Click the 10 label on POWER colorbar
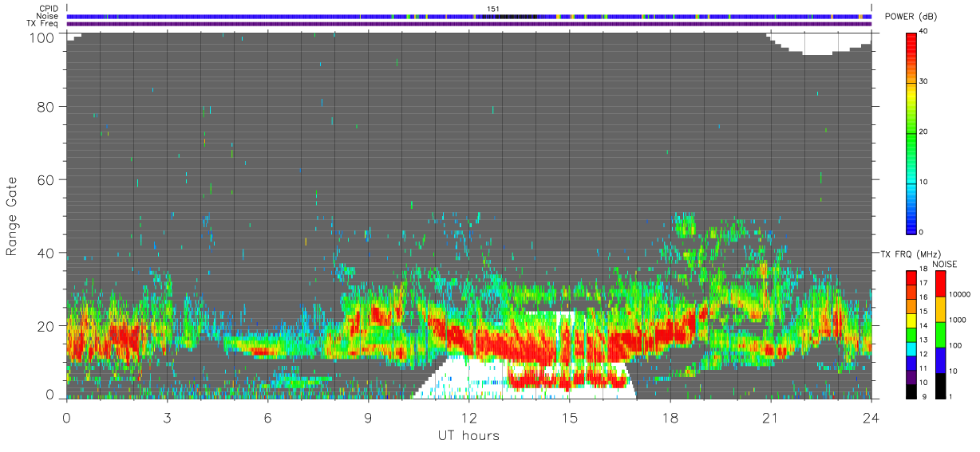Image resolution: width=980 pixels, height=452 pixels. click(925, 182)
